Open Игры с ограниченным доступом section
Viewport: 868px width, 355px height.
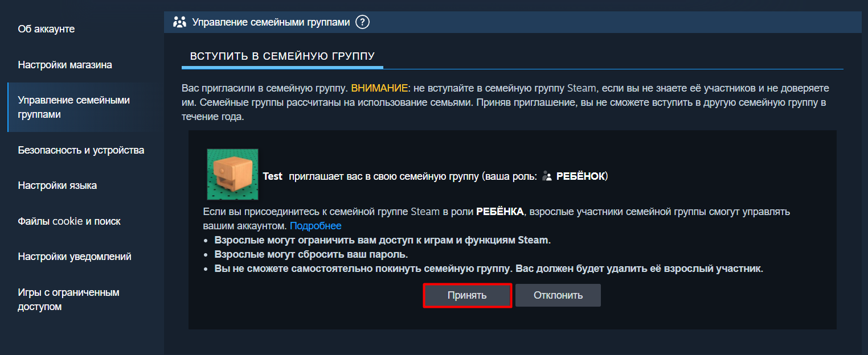coord(68,299)
